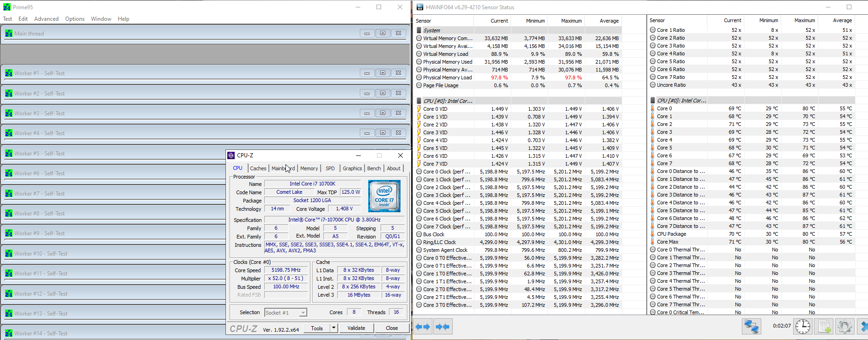Click the Name field showing Intel Core i7 10700K
The height and width of the screenshot is (340, 868).
coord(312,184)
